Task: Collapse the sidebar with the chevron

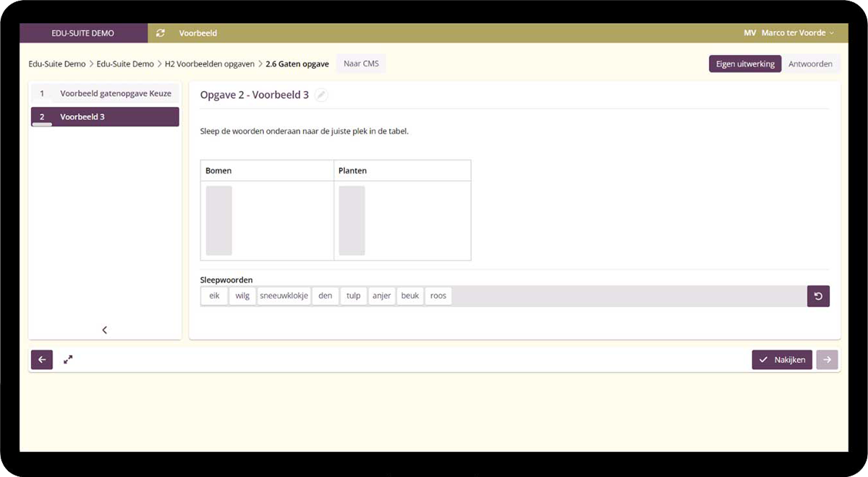Action: [105, 330]
